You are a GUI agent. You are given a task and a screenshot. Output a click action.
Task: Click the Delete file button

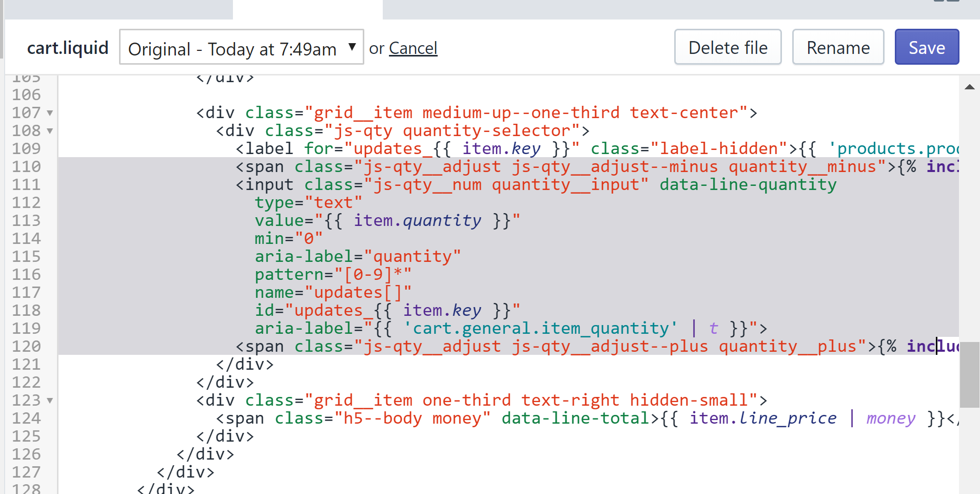(x=728, y=47)
